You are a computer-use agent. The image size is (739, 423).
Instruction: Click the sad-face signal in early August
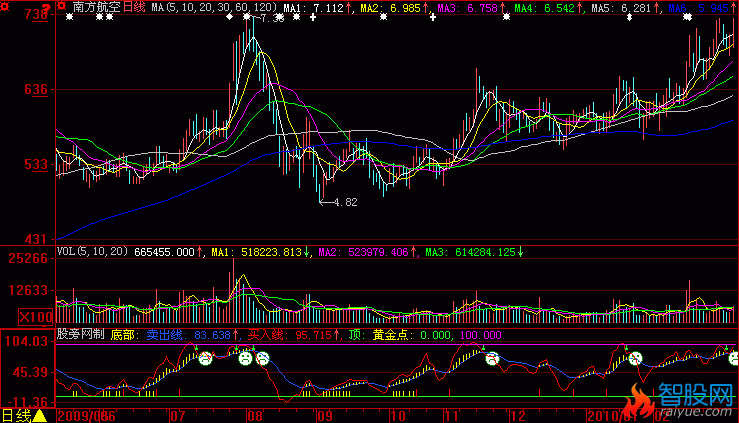tap(263, 358)
